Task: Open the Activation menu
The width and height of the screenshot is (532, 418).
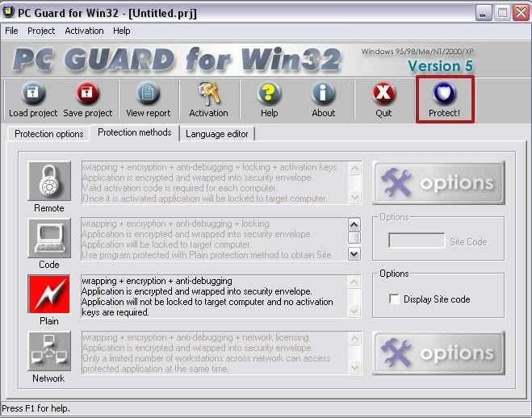Action: pos(84,31)
